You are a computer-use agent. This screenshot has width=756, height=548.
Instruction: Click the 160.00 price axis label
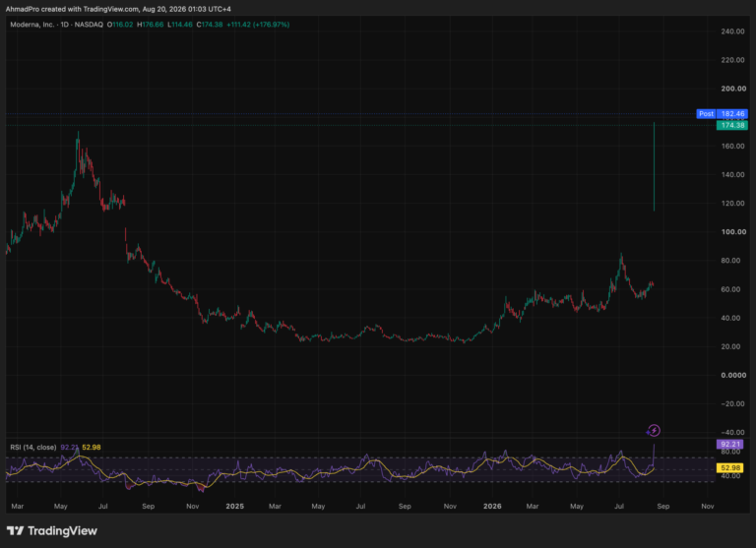point(732,146)
